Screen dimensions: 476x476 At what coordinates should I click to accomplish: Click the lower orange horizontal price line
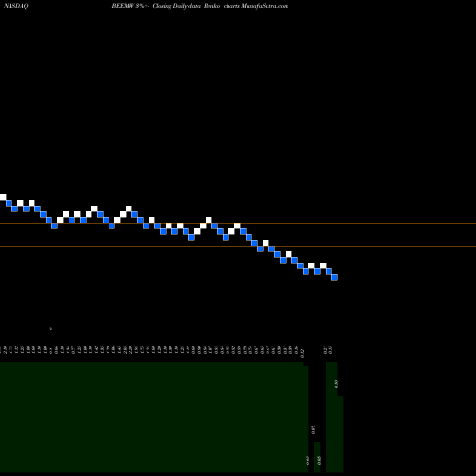pyautogui.click(x=238, y=246)
